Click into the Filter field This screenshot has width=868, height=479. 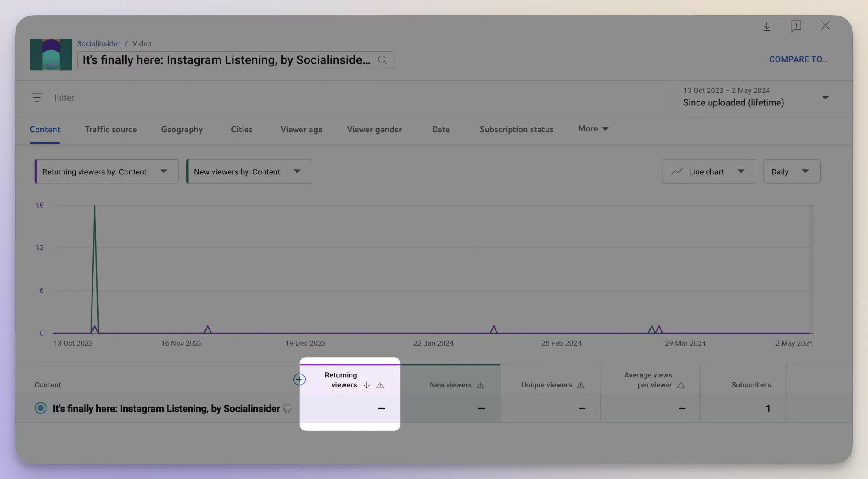tap(64, 98)
